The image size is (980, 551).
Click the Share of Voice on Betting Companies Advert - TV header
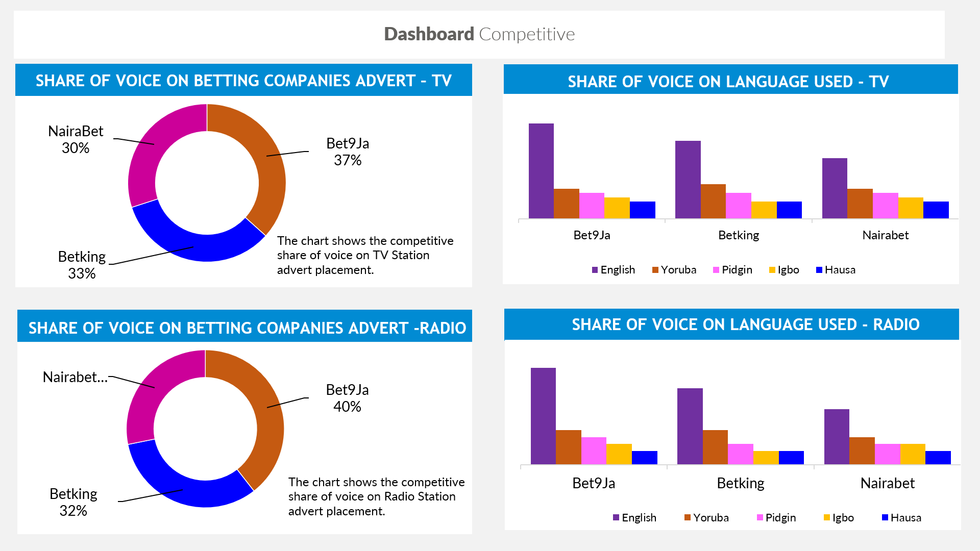(243, 81)
